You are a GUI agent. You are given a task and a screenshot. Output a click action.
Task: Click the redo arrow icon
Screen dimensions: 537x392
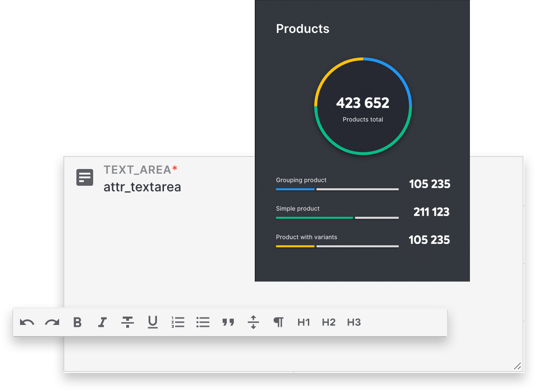(x=52, y=322)
